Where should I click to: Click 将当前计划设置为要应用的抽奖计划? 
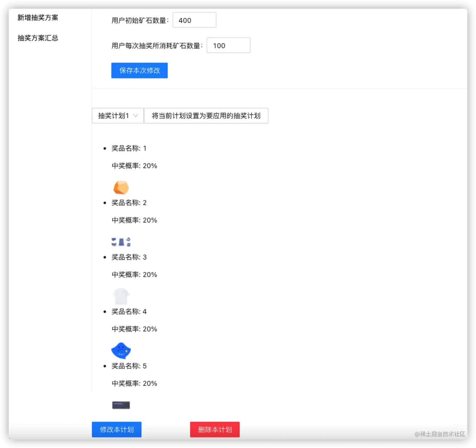[206, 115]
